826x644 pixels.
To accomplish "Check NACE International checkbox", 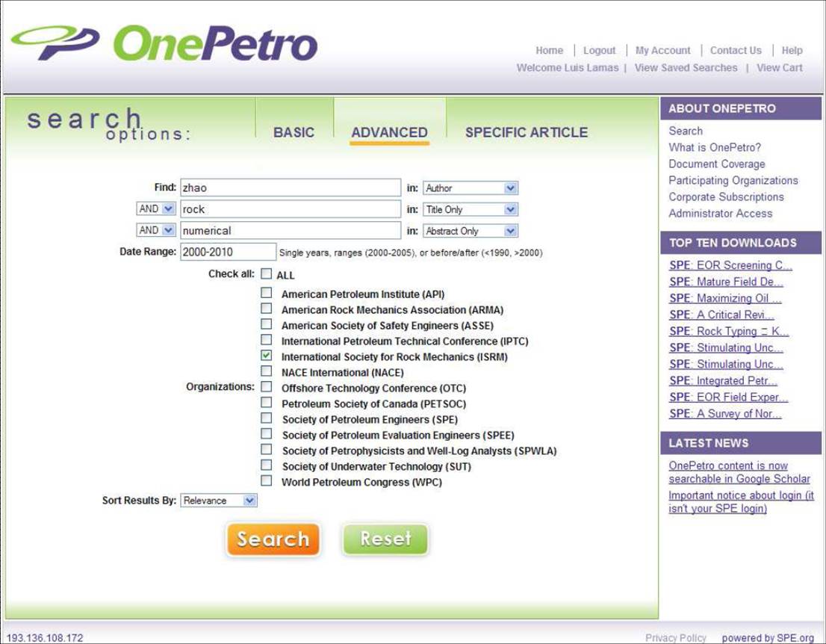I will tap(267, 371).
